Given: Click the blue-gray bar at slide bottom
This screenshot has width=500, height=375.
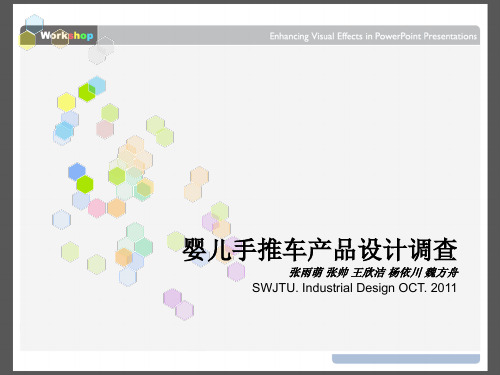Looking at the screenshot, I should 406,359.
